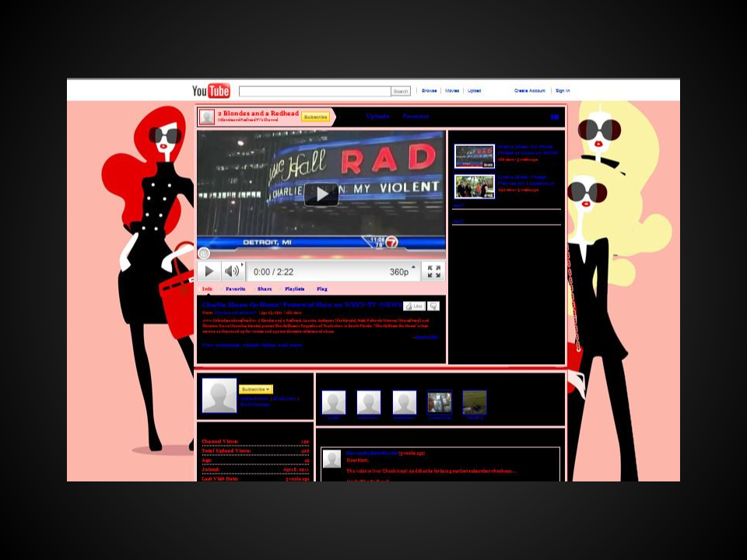Screen dimensions: 747x560
Task: Open the Browse link
Action: 430,90
